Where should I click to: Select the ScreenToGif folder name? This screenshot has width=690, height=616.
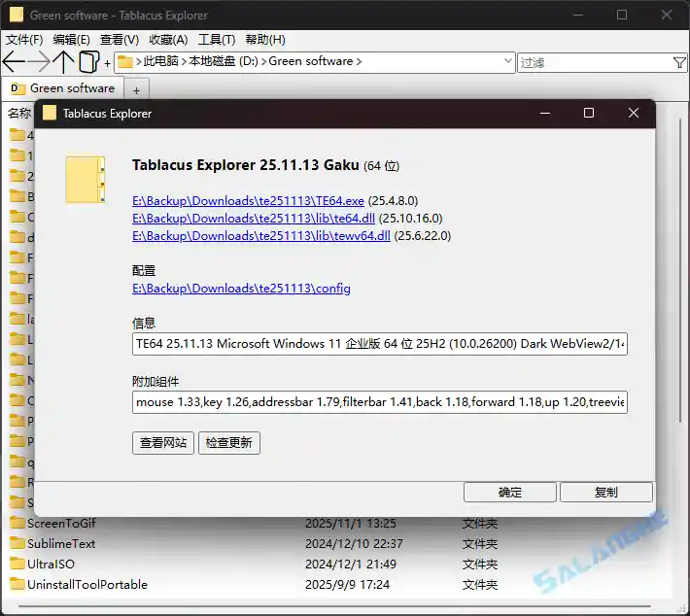point(61,523)
